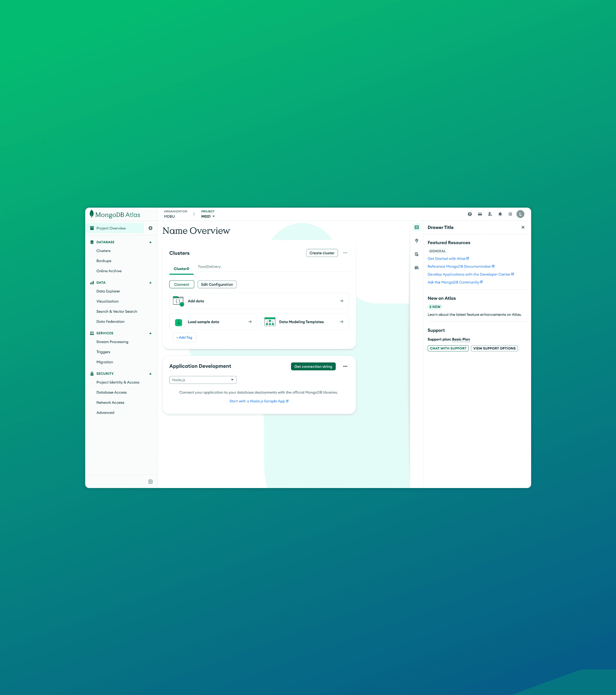Click View Support Options button
This screenshot has height=695, width=616.
point(494,348)
